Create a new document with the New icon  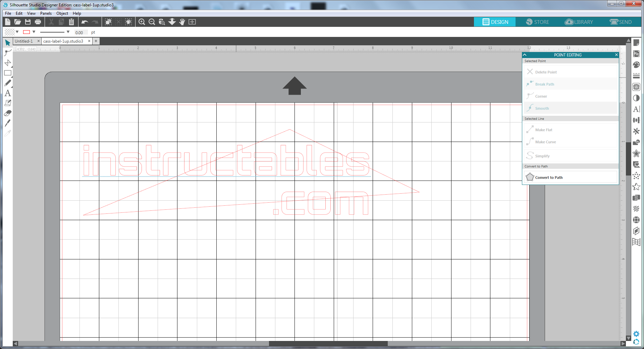pyautogui.click(x=8, y=22)
